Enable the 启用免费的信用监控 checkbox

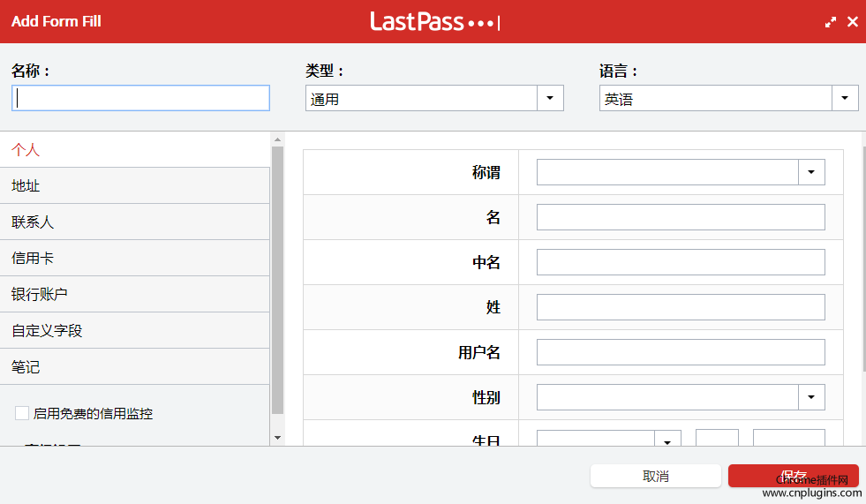pos(22,413)
